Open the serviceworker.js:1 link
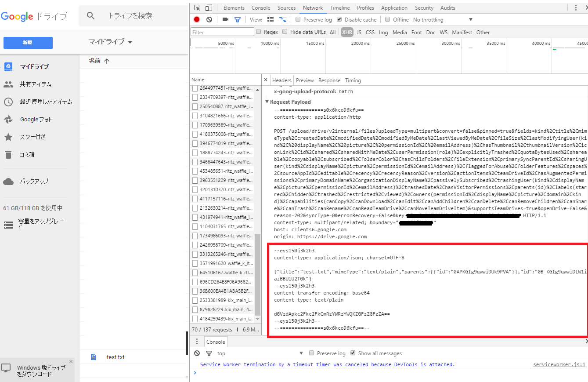 click(559, 364)
